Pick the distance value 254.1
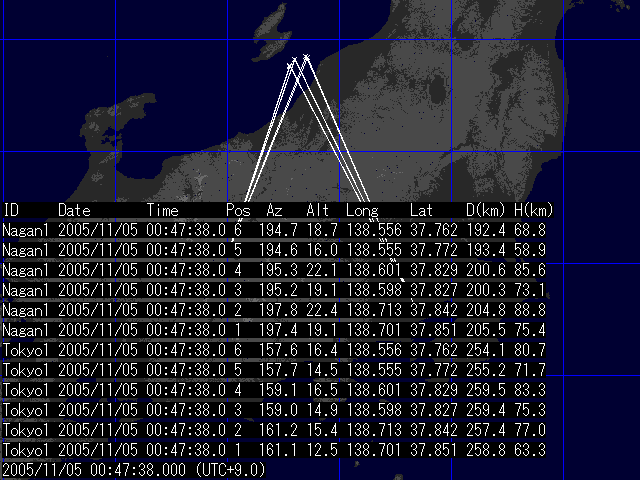Screen dimensions: 640x480 click(x=486, y=350)
